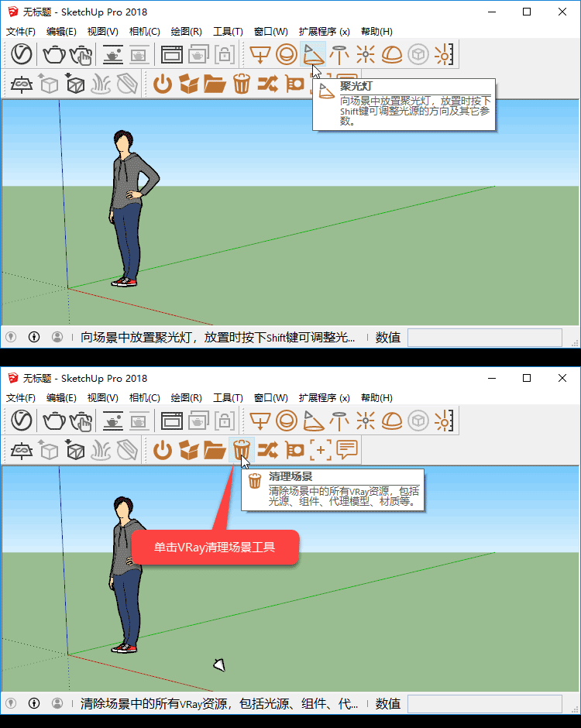Viewport: 581px width, 728px height.
Task: Click speech bubble icon in 清理场景 tooltip window
Action: 347,450
